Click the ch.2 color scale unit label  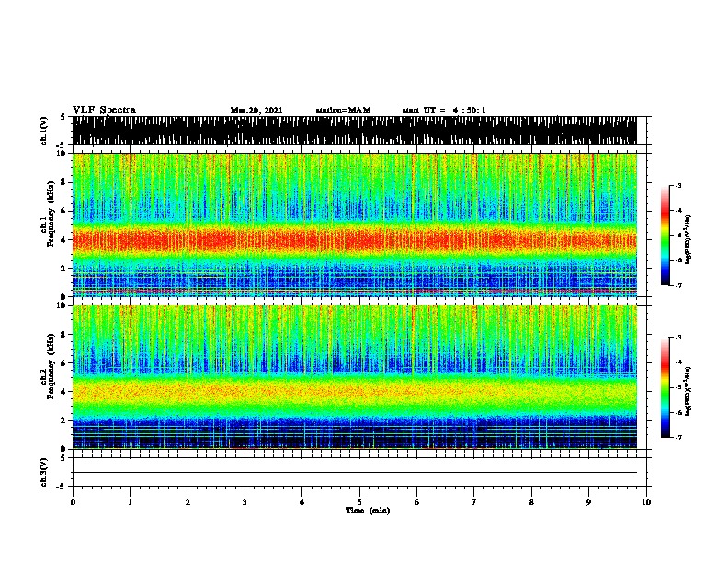(x=688, y=391)
